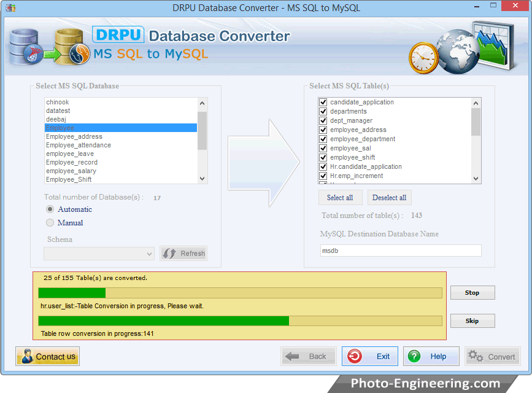The width and height of the screenshot is (532, 393).
Task: Click the Back button label
Action: [318, 356]
